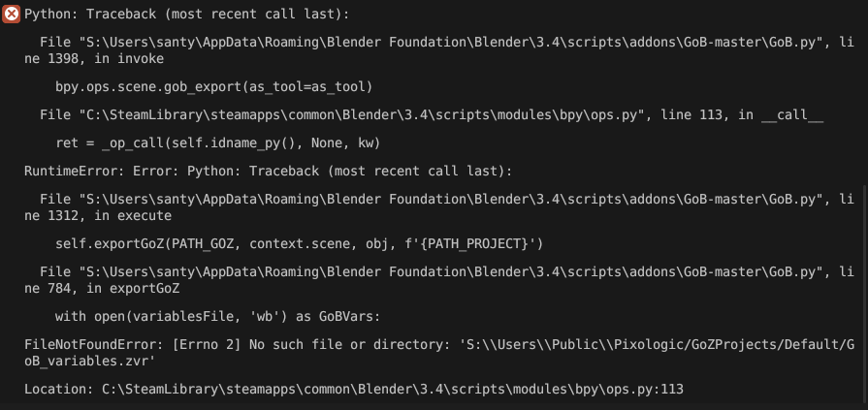Click the first 'Python: Traceback' header line
868x410 pixels.
pyautogui.click(x=186, y=15)
